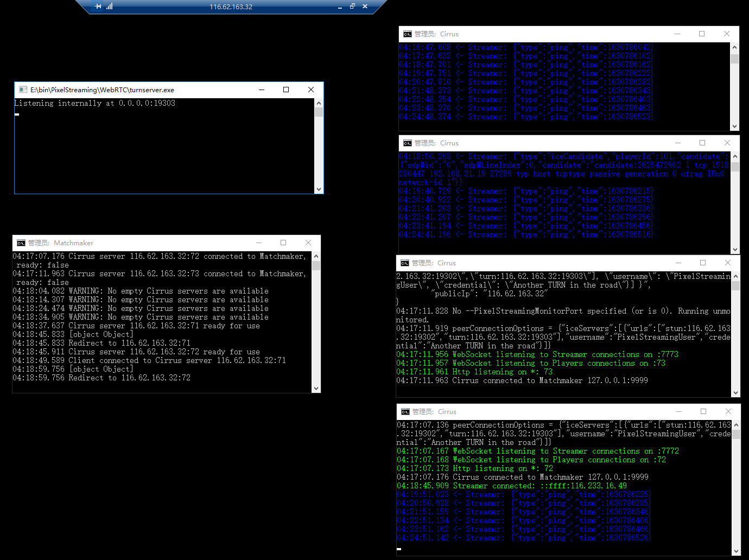749x560 pixels.
Task: Restore down the remote desktop session
Action: (x=352, y=7)
